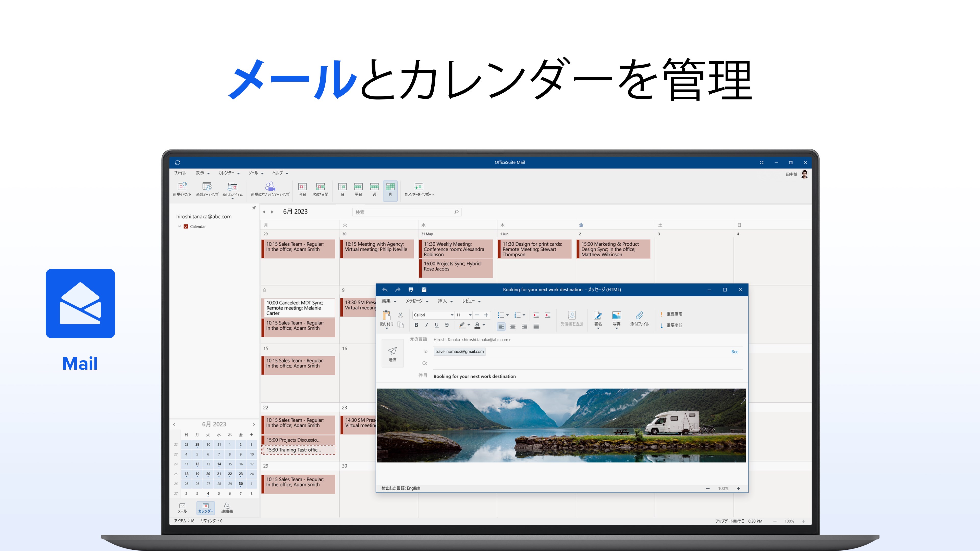Increase indent in the message
Viewport: 980px width, 551px height.
click(x=548, y=315)
